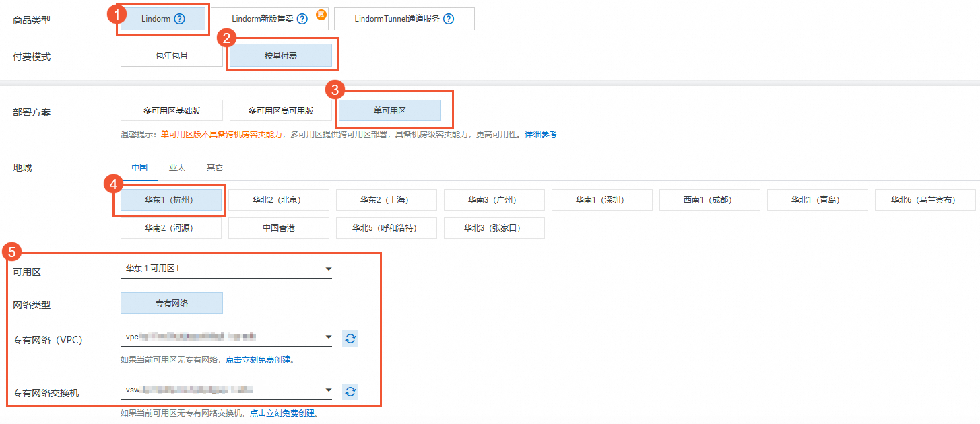Select region 华东2（上海）
980x424 pixels.
(387, 200)
